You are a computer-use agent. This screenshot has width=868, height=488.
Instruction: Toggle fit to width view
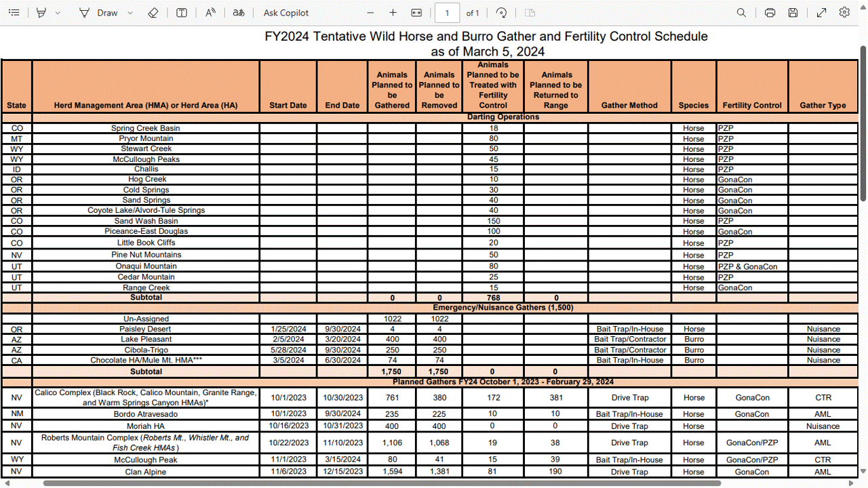pos(416,13)
